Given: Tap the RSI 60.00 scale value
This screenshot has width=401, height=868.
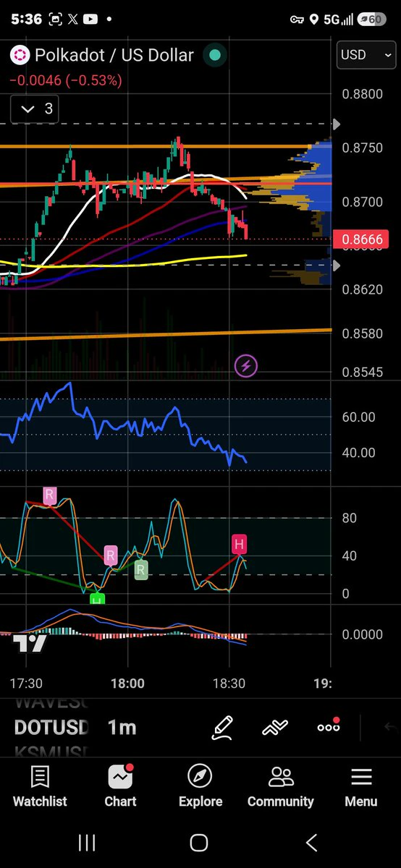Looking at the screenshot, I should point(358,417).
